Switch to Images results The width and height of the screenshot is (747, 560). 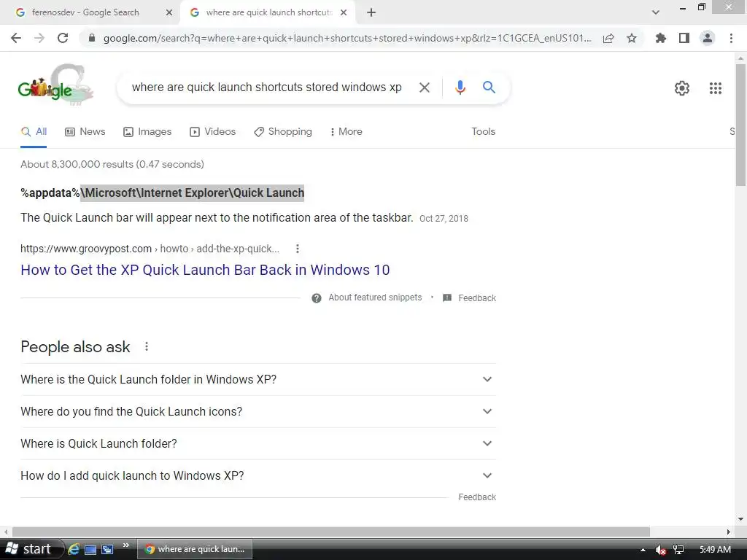pos(147,132)
